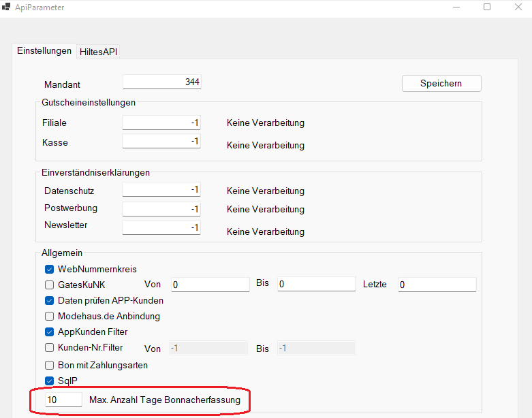This screenshot has width=532, height=418.
Task: Maximize the ApiParameter window
Action: [487, 7]
